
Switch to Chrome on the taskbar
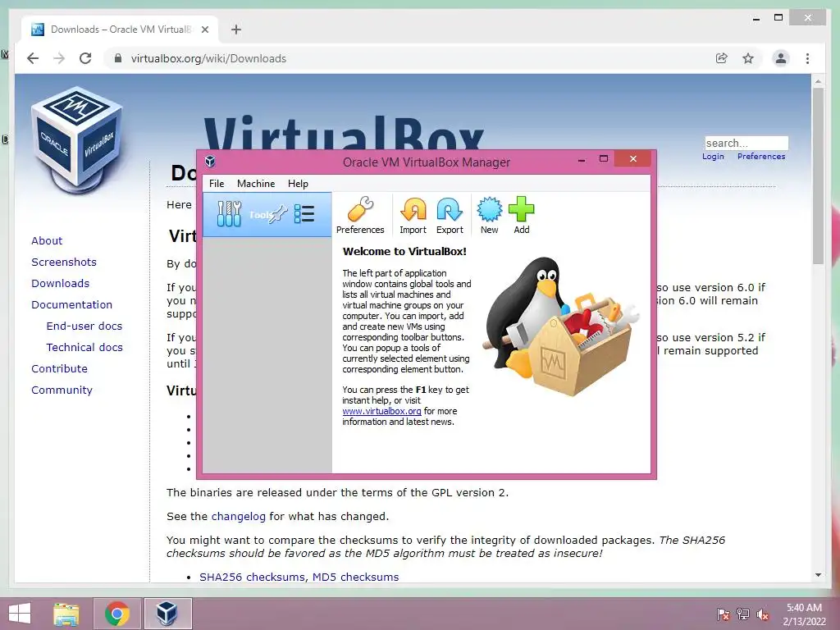coord(117,614)
